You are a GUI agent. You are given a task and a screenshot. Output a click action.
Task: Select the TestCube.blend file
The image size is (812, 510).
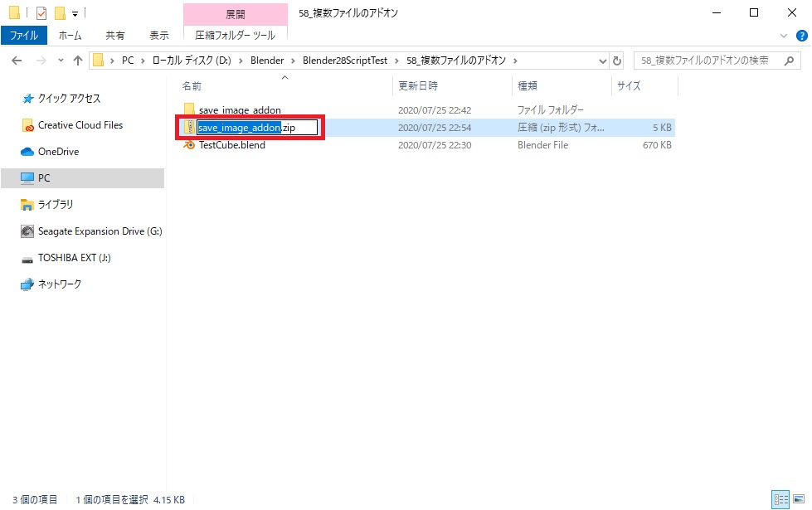coord(232,145)
